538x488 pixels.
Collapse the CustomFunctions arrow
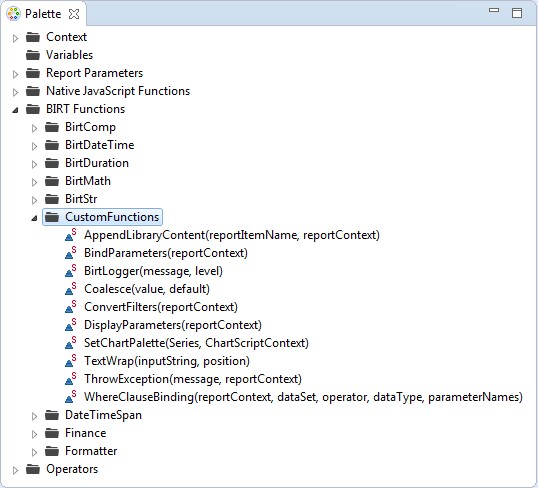point(34,218)
